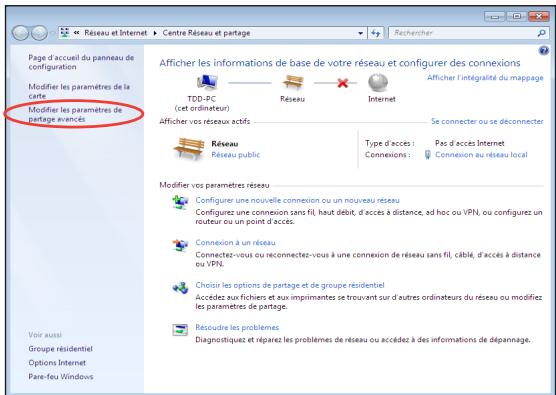Click the TDD-PC computer icon in map
Screen dimensions: 556x395
(207, 83)
